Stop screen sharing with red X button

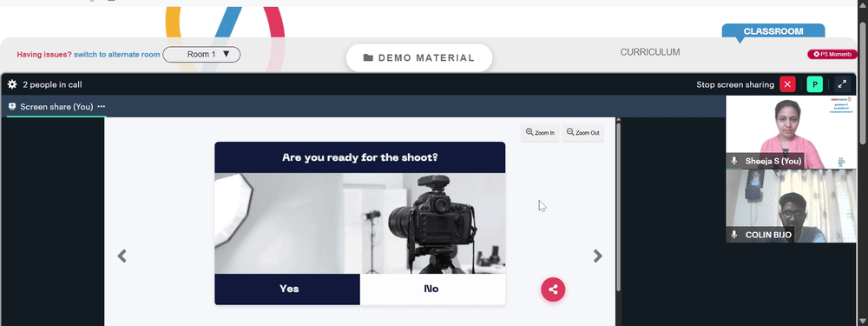pyautogui.click(x=787, y=84)
